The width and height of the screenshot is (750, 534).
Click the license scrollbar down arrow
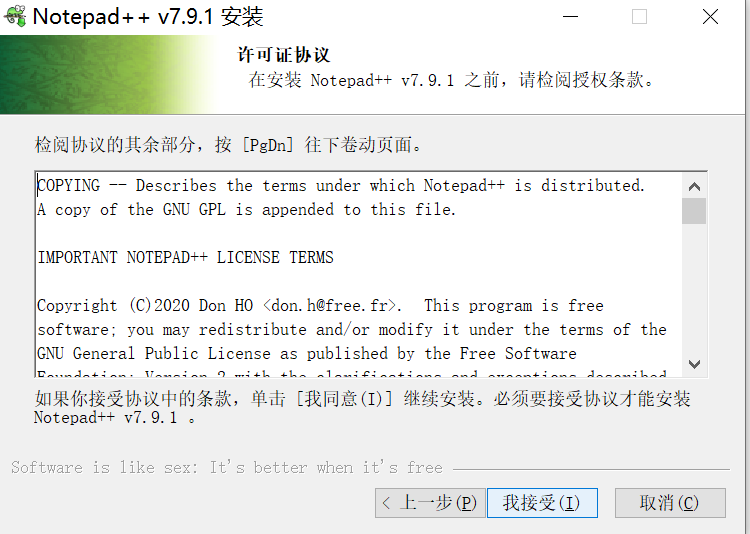[x=694, y=364]
